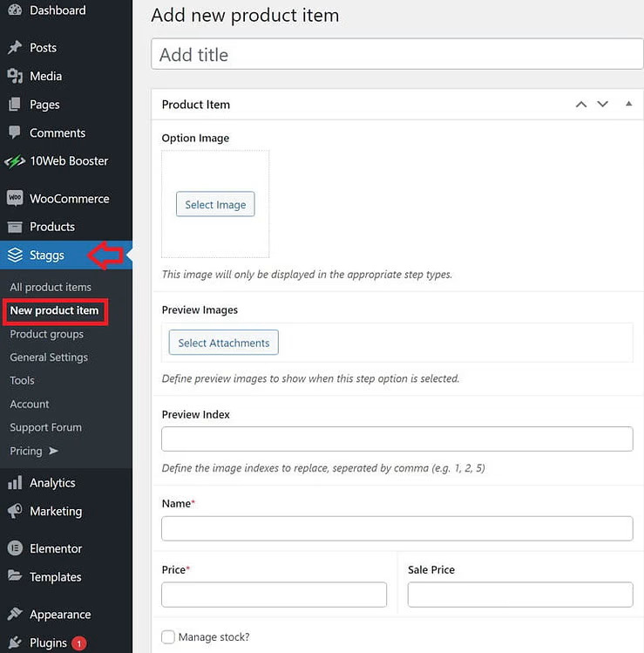
Task: Click the Plugins plug icon
Action: click(15, 643)
